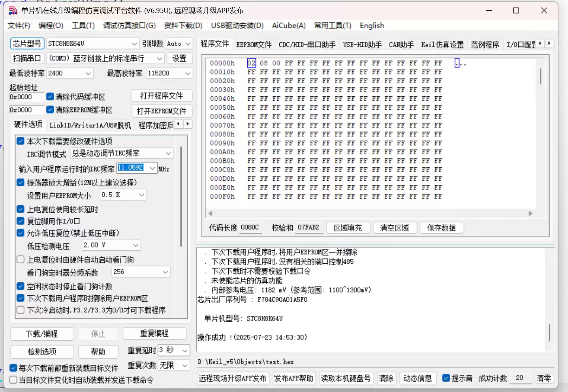Screen dimensions: 568x392
Task: Switch language via English menu
Action: click(x=372, y=26)
